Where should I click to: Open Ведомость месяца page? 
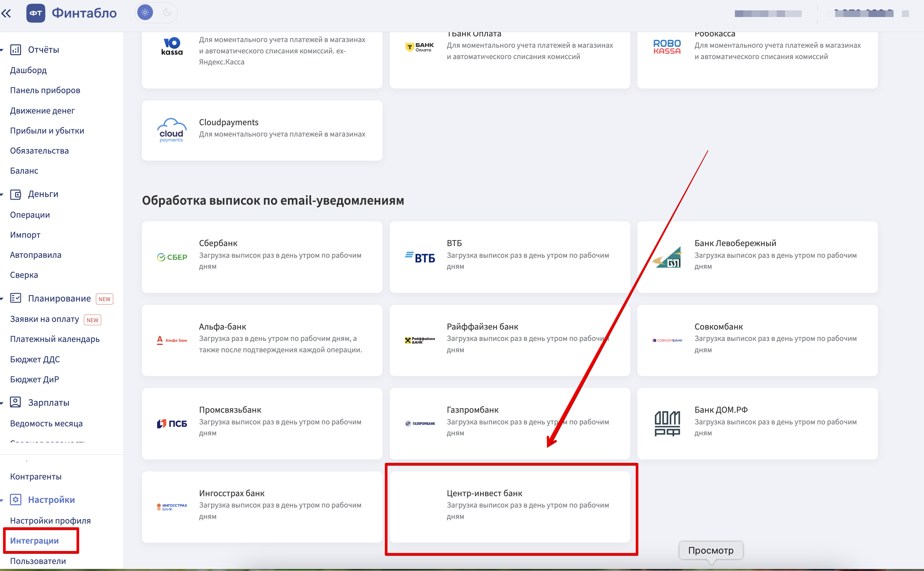click(46, 423)
